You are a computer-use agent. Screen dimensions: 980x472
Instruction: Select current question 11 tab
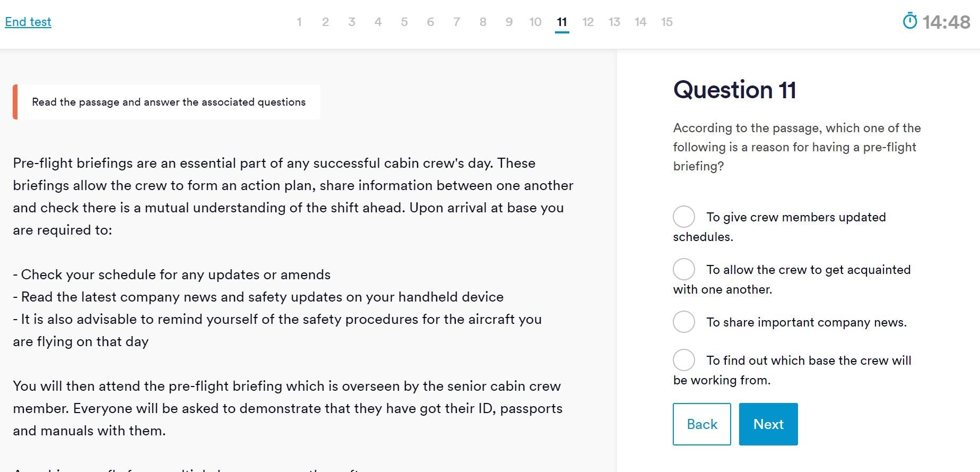pyautogui.click(x=562, y=22)
